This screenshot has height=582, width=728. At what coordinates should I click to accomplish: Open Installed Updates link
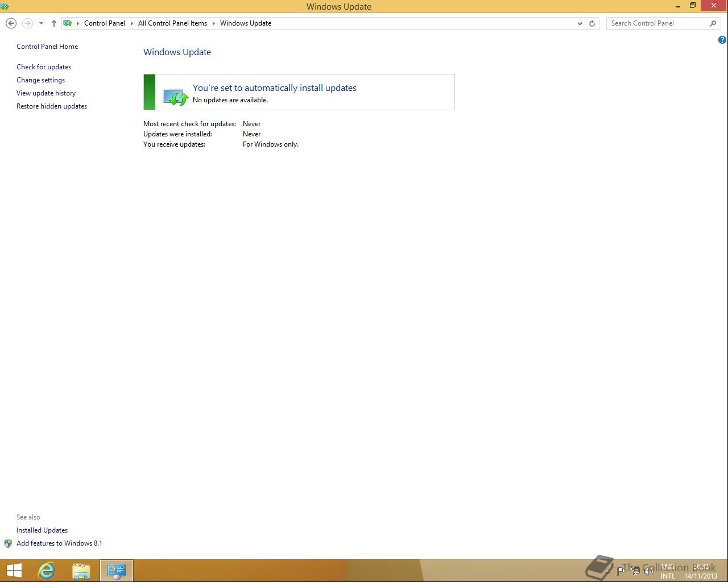(42, 530)
